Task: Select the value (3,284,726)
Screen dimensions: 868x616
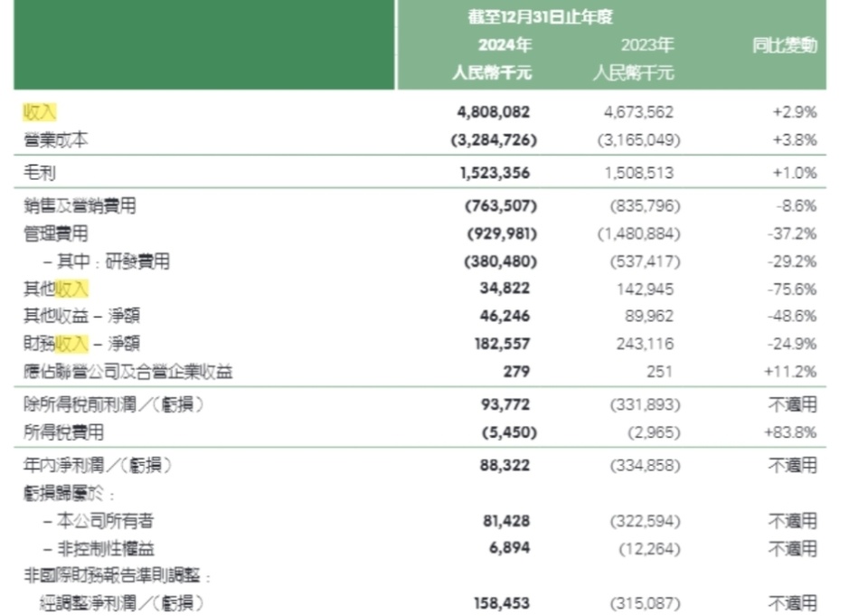Action: click(x=494, y=139)
